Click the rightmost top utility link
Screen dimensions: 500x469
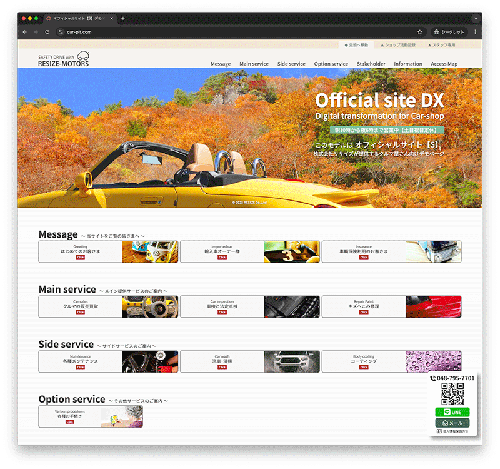pyautogui.click(x=442, y=45)
